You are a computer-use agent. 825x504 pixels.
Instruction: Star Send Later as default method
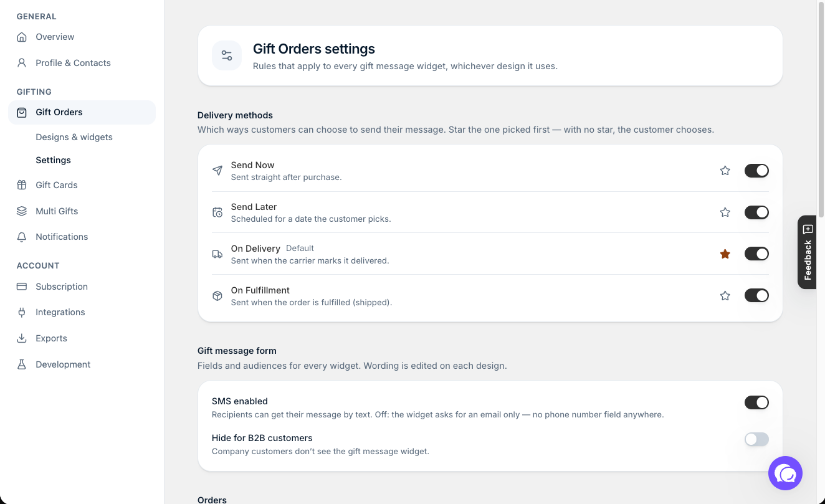pos(725,212)
